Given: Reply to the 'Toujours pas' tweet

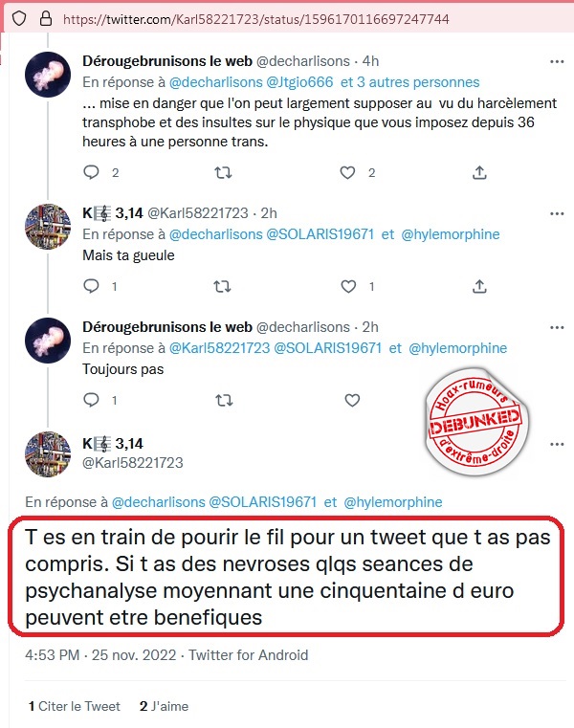Looking at the screenshot, I should tap(92, 400).
